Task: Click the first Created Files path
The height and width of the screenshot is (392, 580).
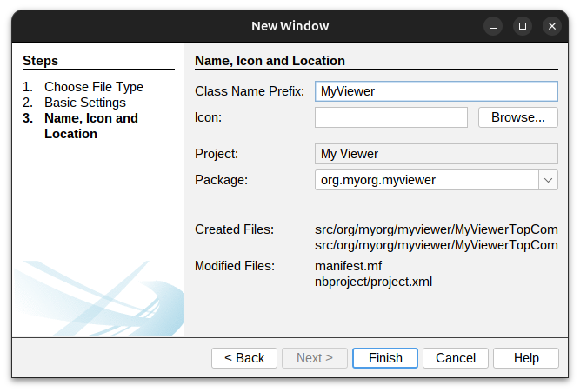Action: (436, 229)
